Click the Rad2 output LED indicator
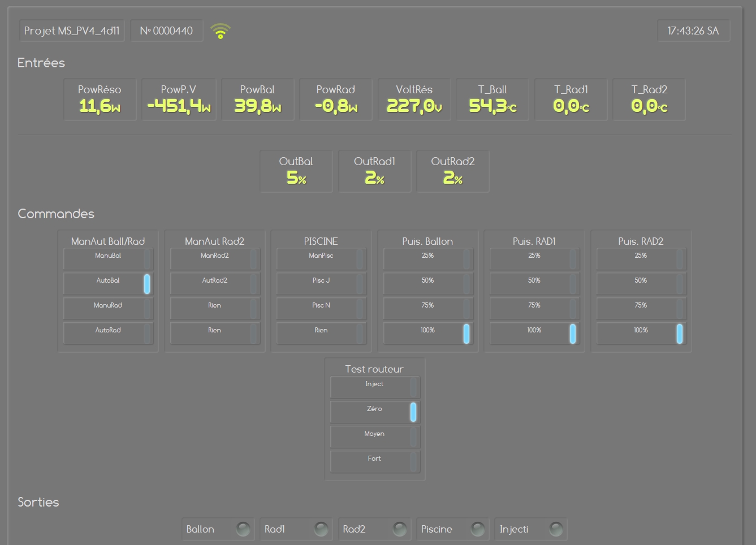 tap(400, 529)
